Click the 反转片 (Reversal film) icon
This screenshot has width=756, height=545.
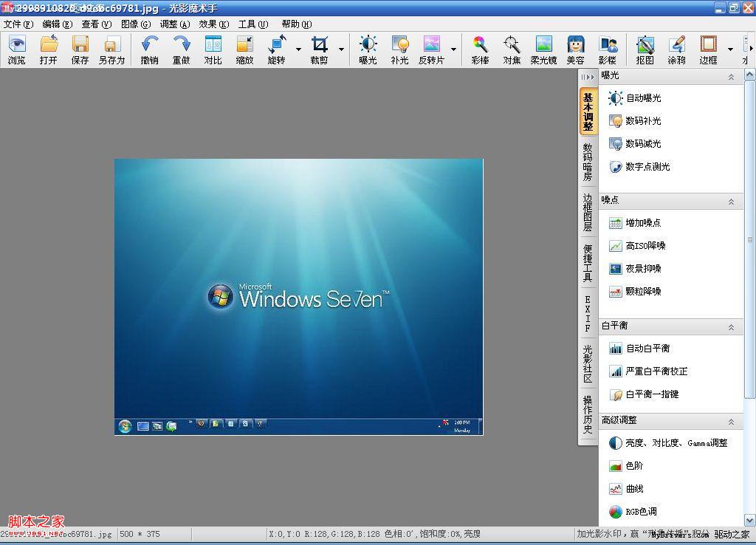point(431,49)
